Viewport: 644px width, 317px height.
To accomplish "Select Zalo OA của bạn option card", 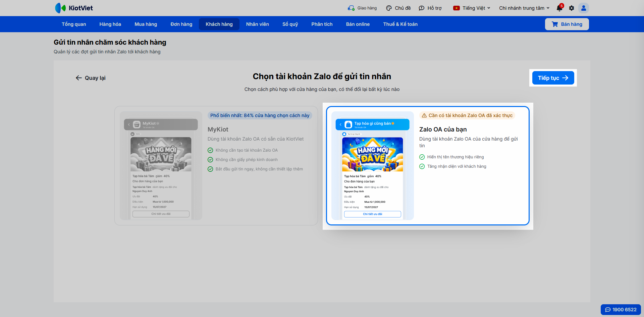I will (428, 166).
